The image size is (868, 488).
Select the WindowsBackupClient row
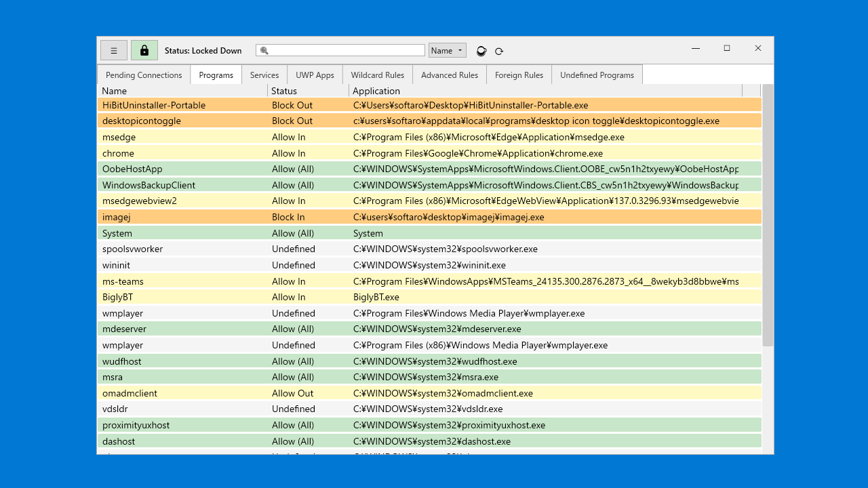pos(429,185)
